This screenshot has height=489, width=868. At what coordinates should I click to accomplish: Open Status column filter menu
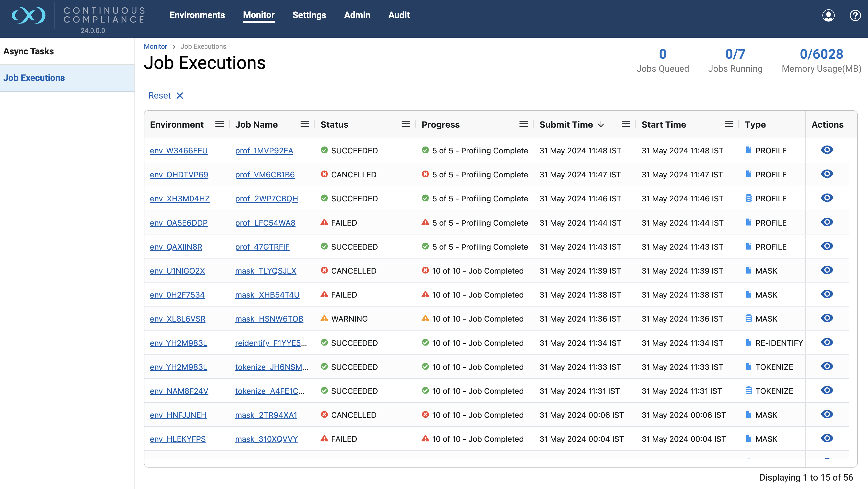click(x=406, y=124)
